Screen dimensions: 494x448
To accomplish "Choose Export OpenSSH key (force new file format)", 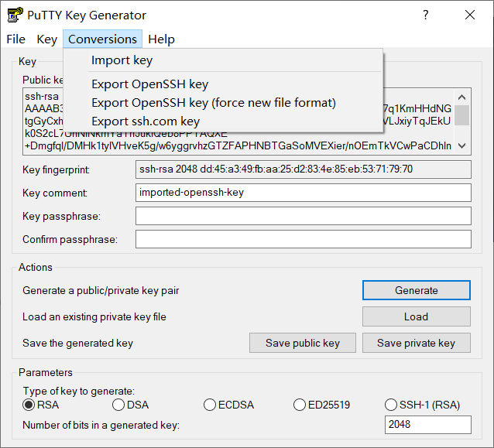I will (x=223, y=103).
